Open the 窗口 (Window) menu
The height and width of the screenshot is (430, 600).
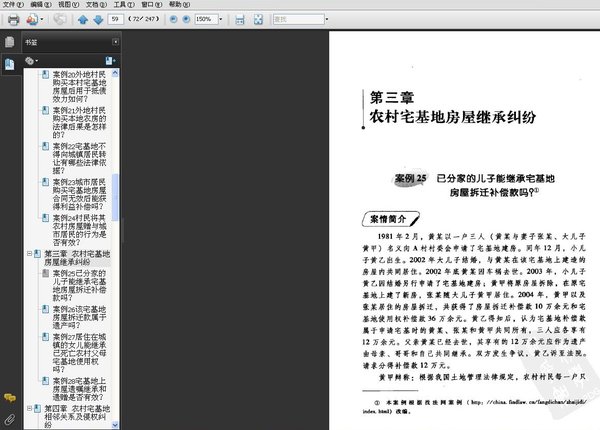pos(152,5)
